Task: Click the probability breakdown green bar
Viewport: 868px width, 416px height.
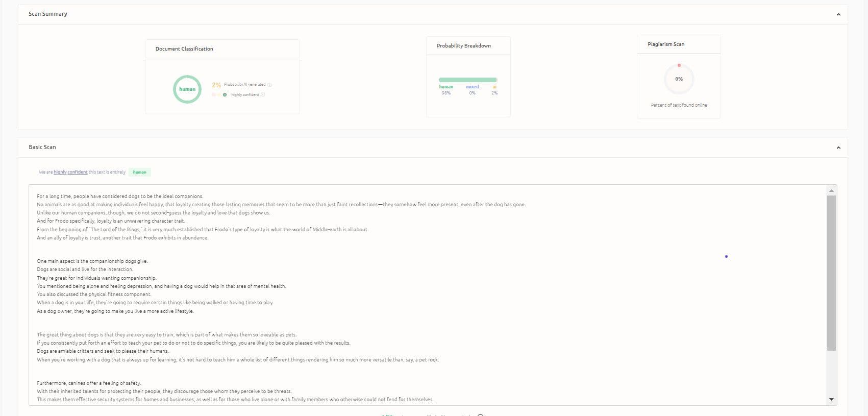Action: click(467, 80)
